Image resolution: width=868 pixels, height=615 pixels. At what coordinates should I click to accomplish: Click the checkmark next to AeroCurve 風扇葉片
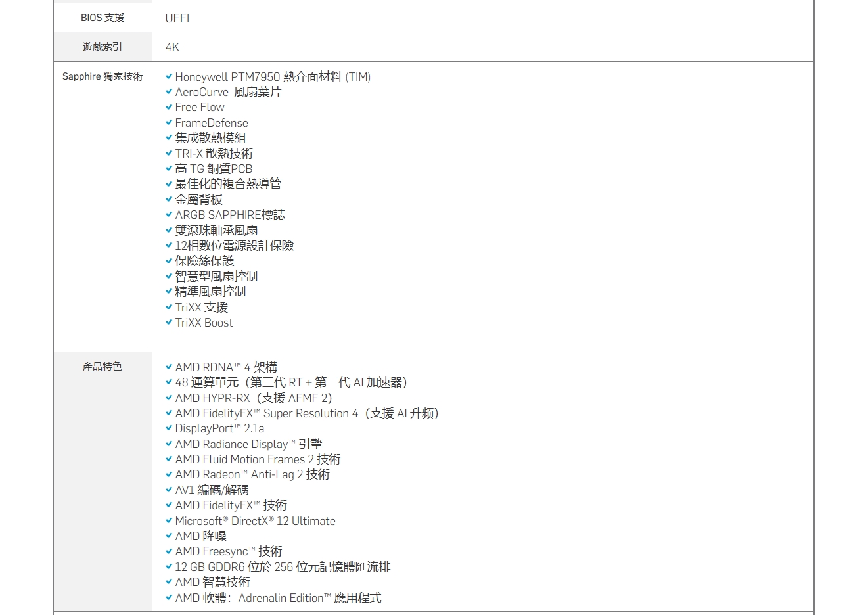tap(169, 92)
